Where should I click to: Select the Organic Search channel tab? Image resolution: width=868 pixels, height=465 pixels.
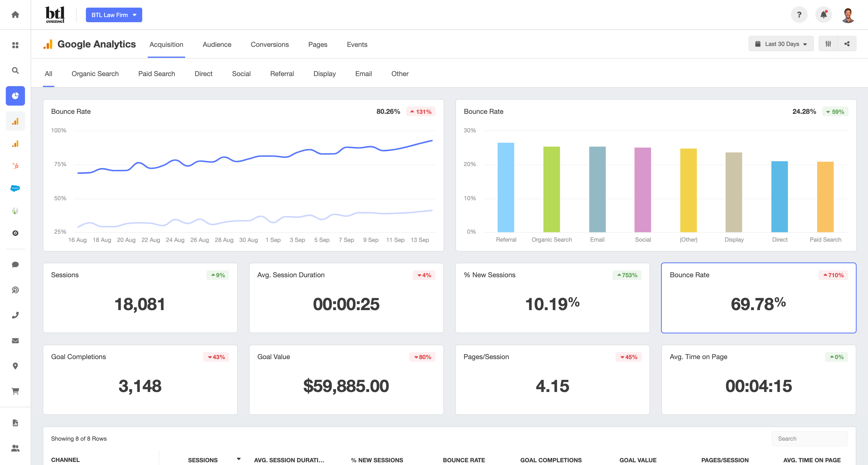tap(95, 74)
